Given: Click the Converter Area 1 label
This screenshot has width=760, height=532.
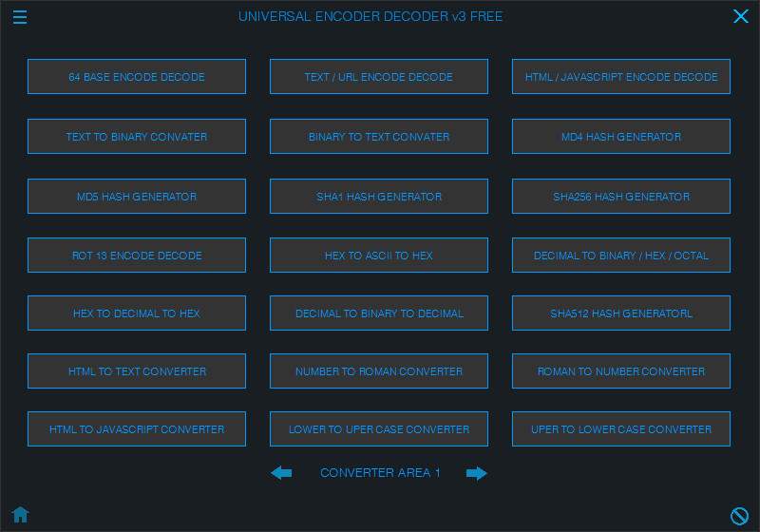Looking at the screenshot, I should (x=380, y=472).
